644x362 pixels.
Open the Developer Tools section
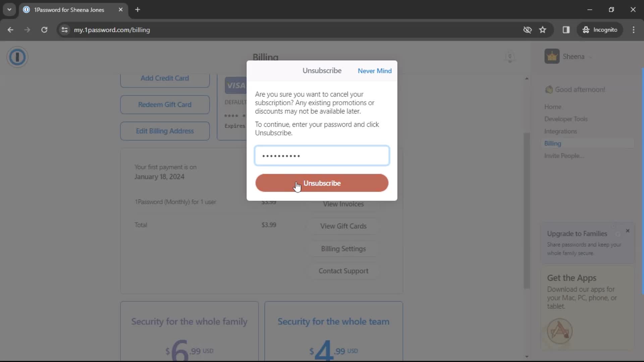(567, 118)
